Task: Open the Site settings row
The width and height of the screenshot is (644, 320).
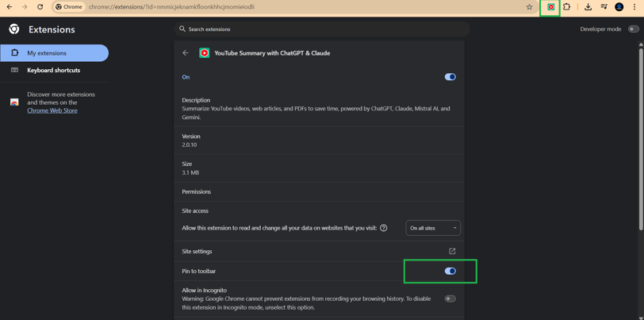Action: coord(319,251)
